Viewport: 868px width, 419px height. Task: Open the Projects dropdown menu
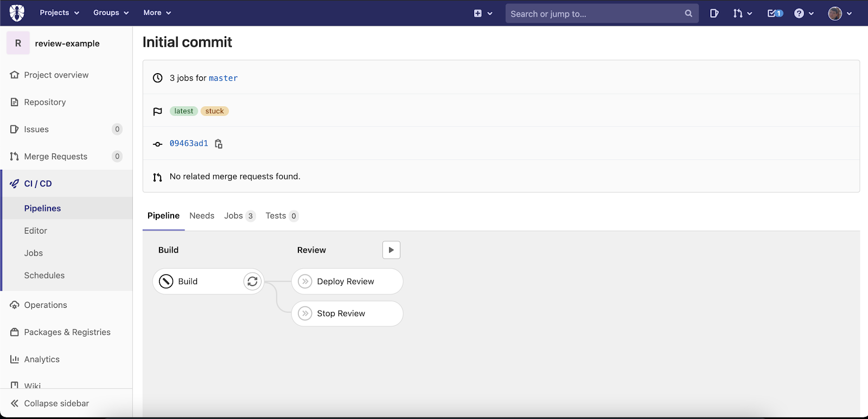point(59,13)
